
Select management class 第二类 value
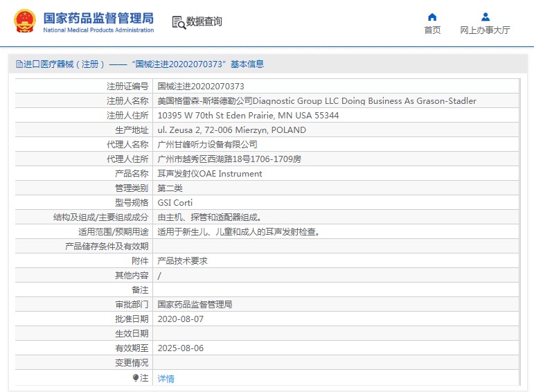coord(170,188)
